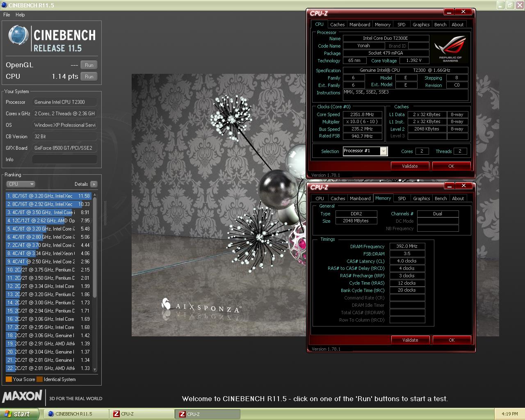Click the MAXON logo

(22, 396)
